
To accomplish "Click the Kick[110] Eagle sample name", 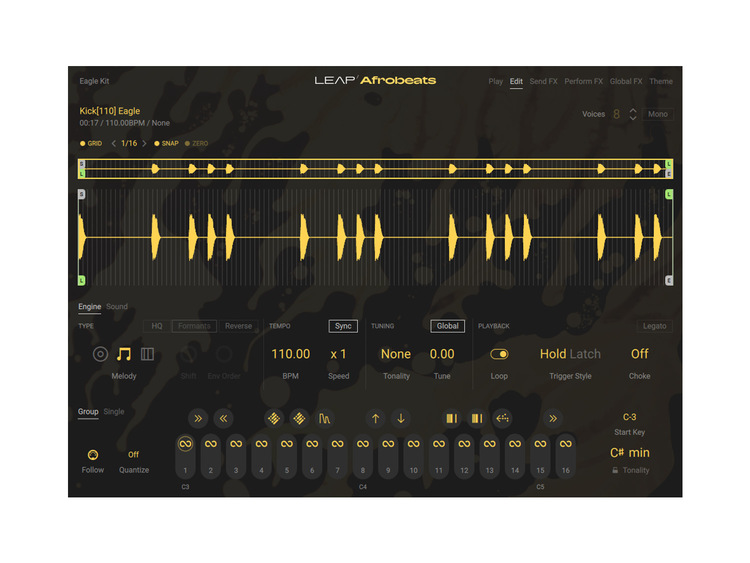I will point(110,111).
